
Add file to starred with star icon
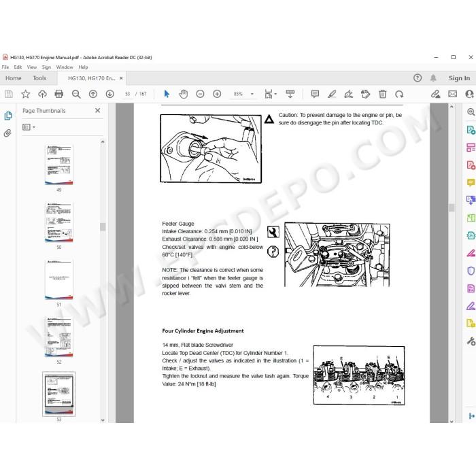pos(26,94)
